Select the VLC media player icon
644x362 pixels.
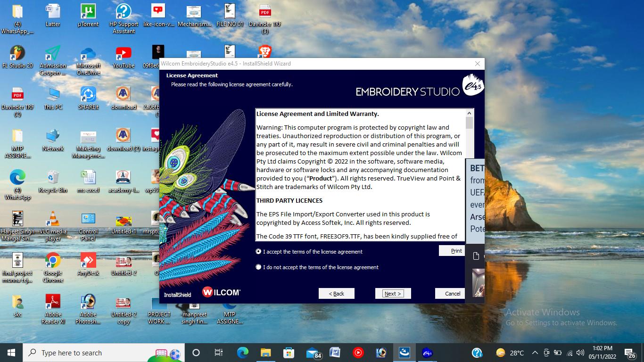click(x=53, y=220)
